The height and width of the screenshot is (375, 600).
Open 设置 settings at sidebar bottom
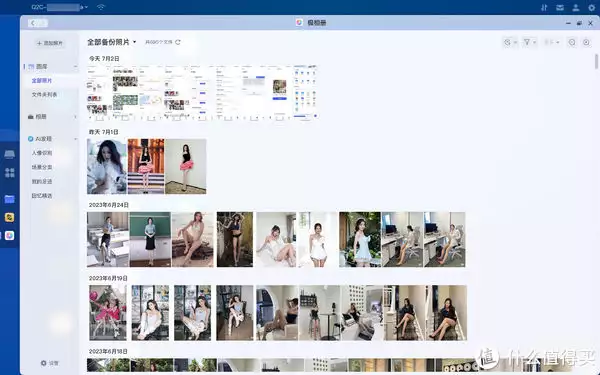[50, 363]
